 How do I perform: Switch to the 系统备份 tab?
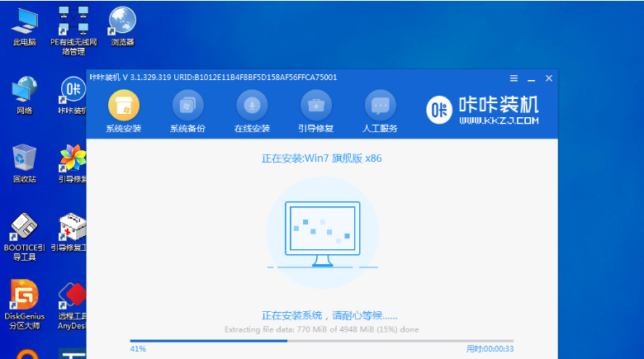[x=187, y=106]
